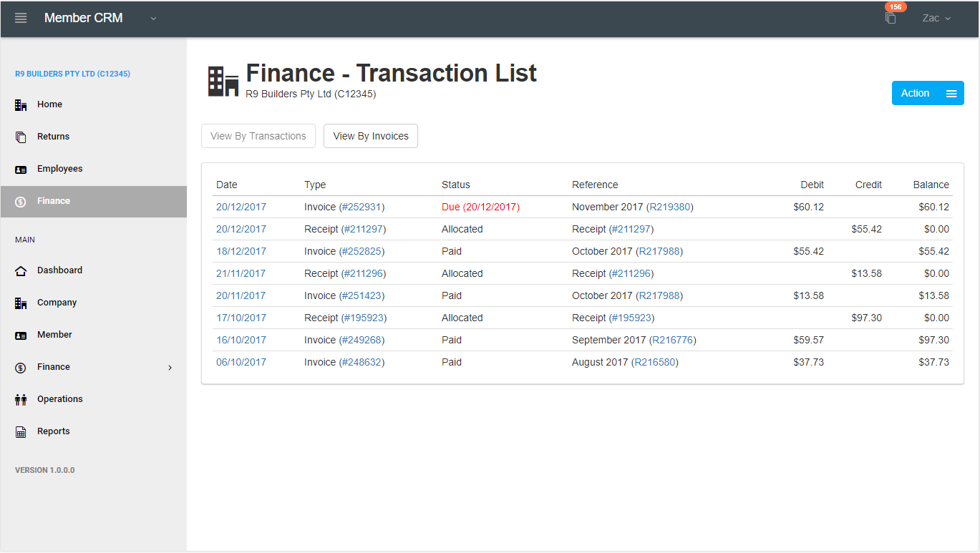Open receipt #211297 in the Reference column
980x553 pixels.
631,229
